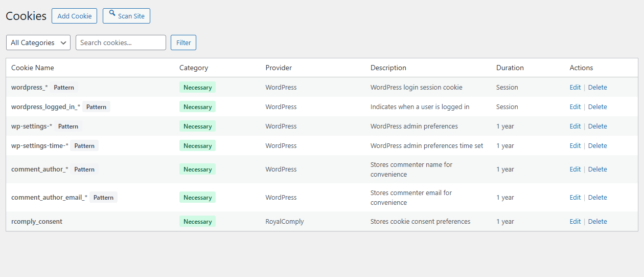Edit the comment_author_email_* cookie

tap(575, 197)
